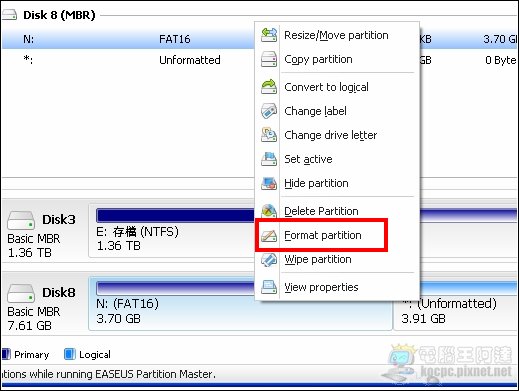The height and width of the screenshot is (391, 519).
Task: Choose Set active in menu
Action: pyautogui.click(x=337, y=159)
